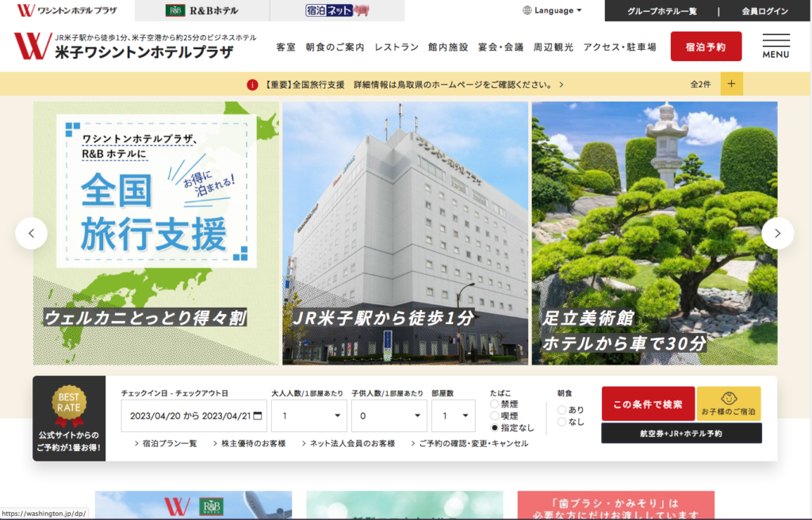Click the toothbrush amenity notice banner
This screenshot has height=520, width=812.
[x=615, y=506]
